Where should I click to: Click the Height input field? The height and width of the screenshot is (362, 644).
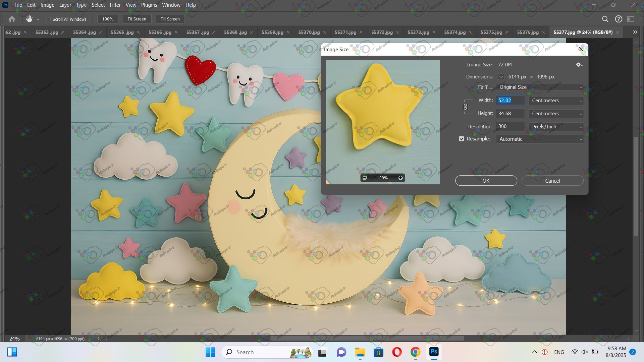click(x=510, y=114)
